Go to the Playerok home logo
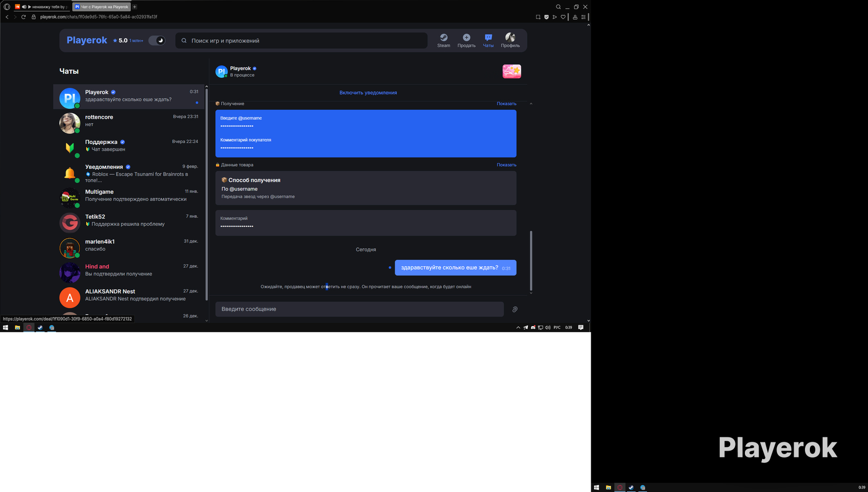Screen dimensions: 868x492 pos(87,40)
